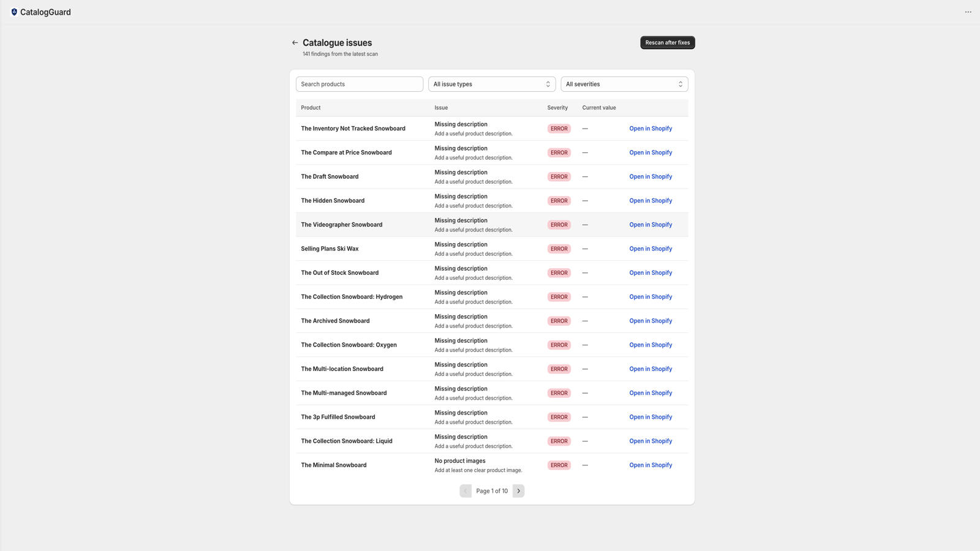The width and height of the screenshot is (980, 551).
Task: Open The Draft Snowboard in Shopify
Action: (x=650, y=177)
